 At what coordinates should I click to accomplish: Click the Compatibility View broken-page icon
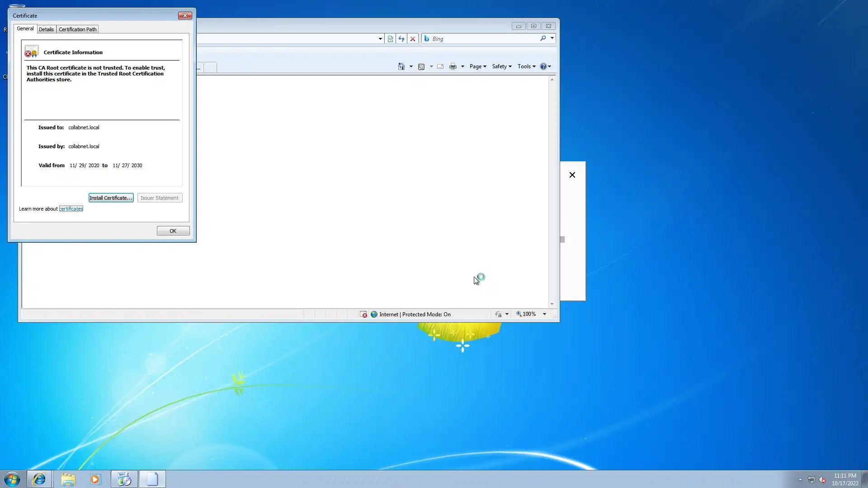coord(390,39)
